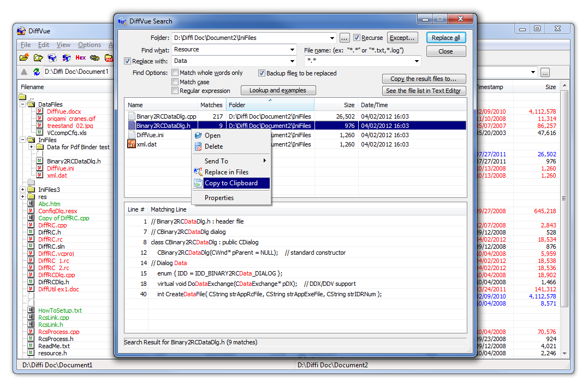Click the folder browse '...' button

click(345, 38)
